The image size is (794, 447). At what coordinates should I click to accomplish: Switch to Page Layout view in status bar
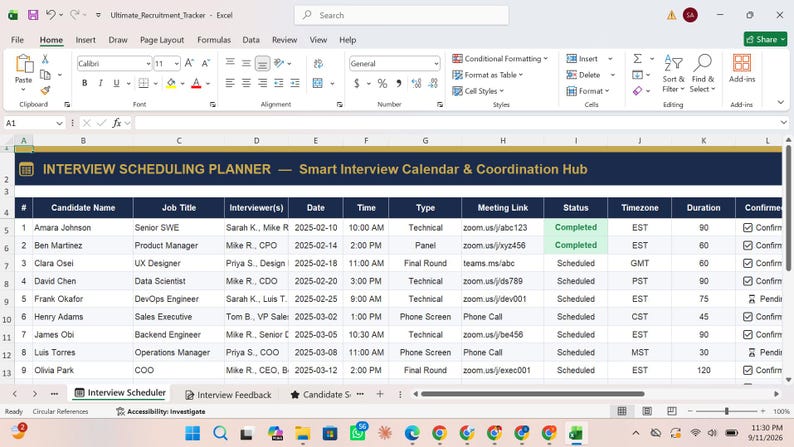tap(647, 411)
